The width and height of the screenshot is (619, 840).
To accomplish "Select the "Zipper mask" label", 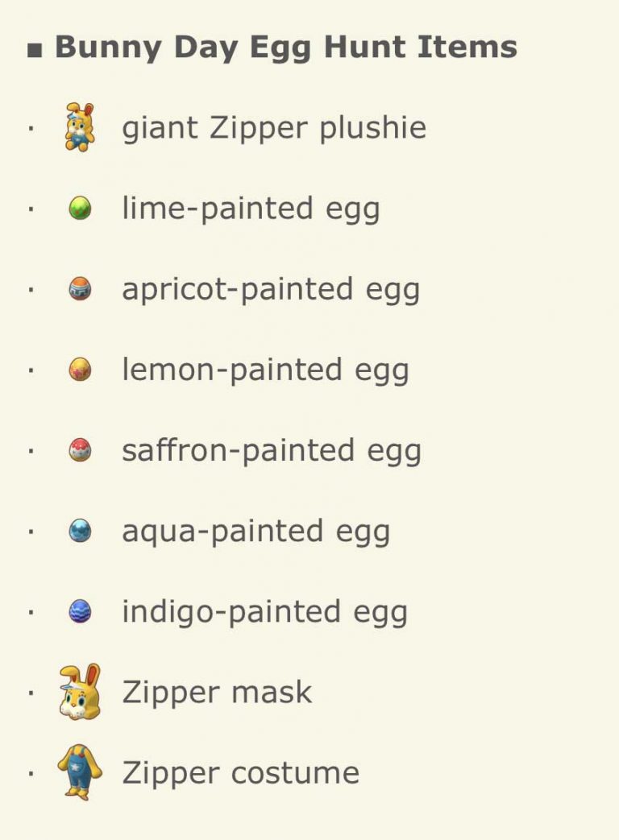I will (217, 692).
